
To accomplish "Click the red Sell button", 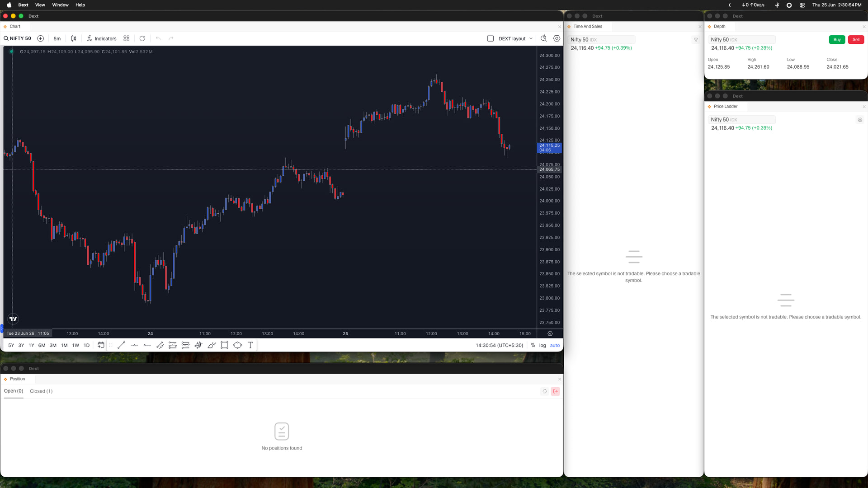I will pyautogui.click(x=856, y=40).
